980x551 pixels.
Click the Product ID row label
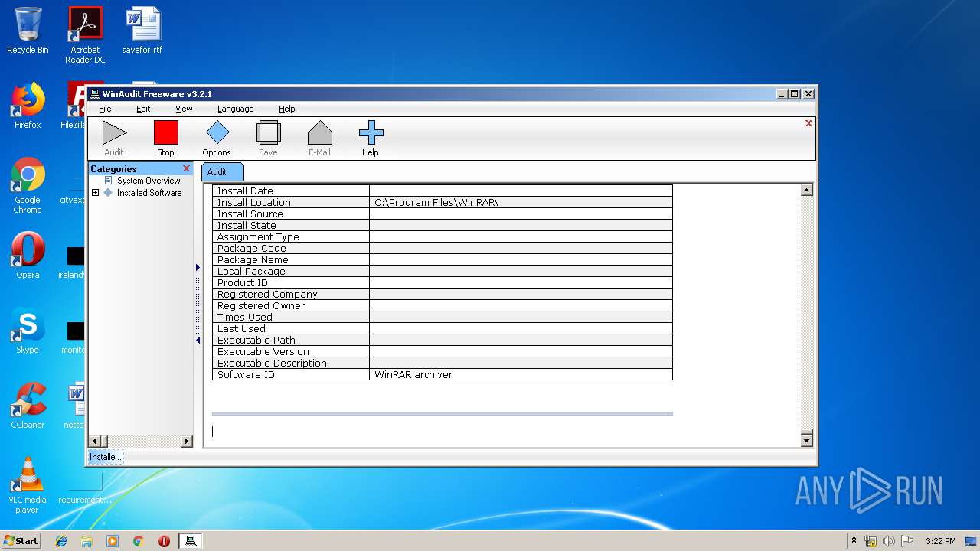[243, 283]
